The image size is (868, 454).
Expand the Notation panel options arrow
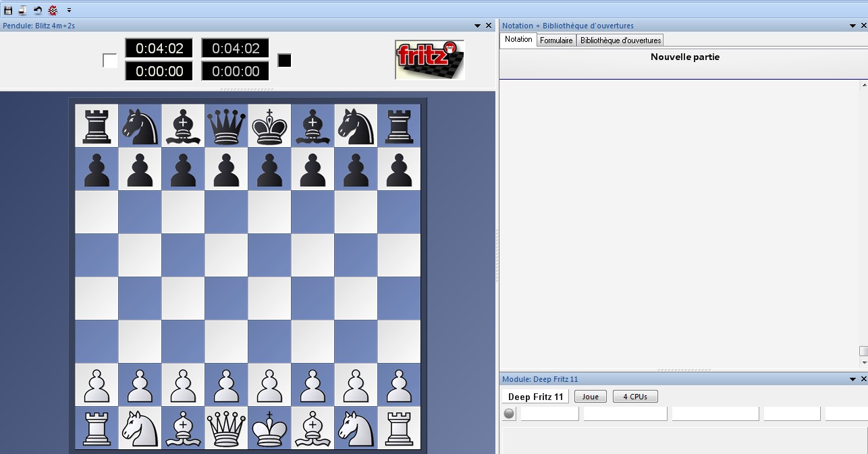pos(853,26)
